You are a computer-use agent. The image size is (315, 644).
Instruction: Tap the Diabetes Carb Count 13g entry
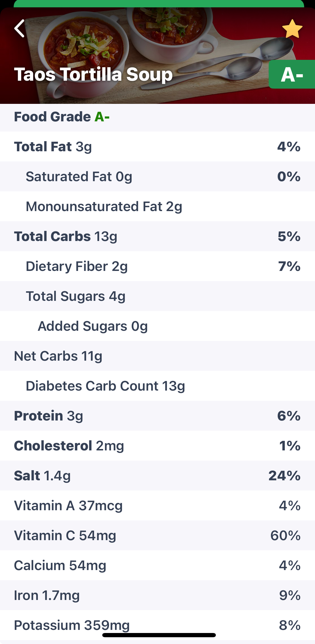pyautogui.click(x=105, y=386)
